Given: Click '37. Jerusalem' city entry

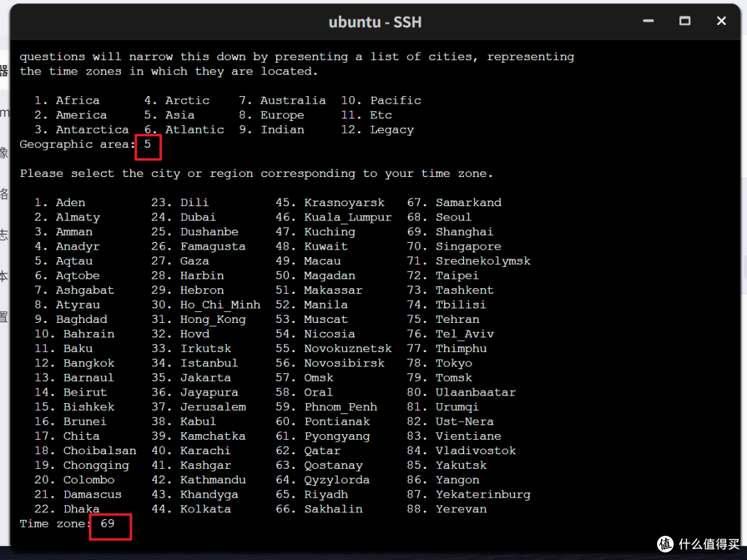Looking at the screenshot, I should [x=199, y=407].
